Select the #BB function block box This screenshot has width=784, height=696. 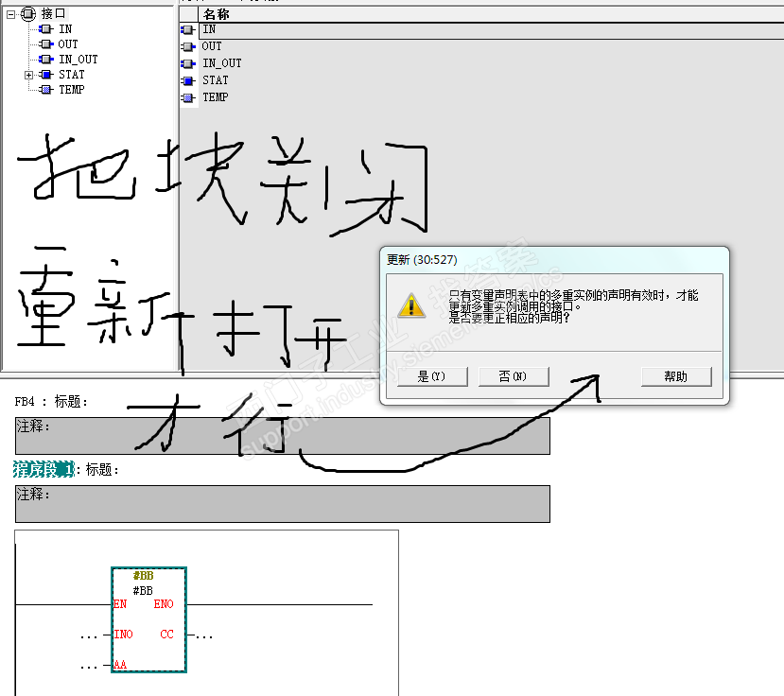[149, 620]
